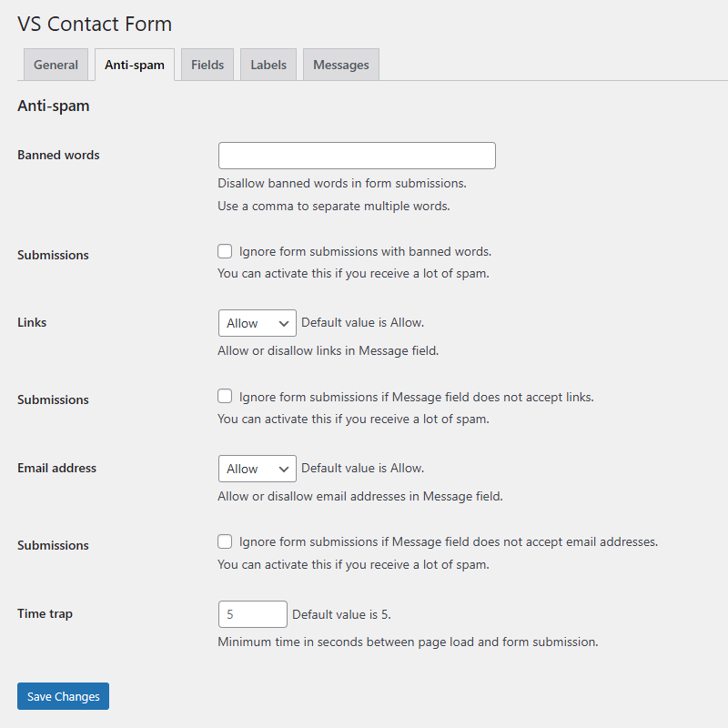
Task: Switch to the Labels tab
Action: [x=268, y=65]
